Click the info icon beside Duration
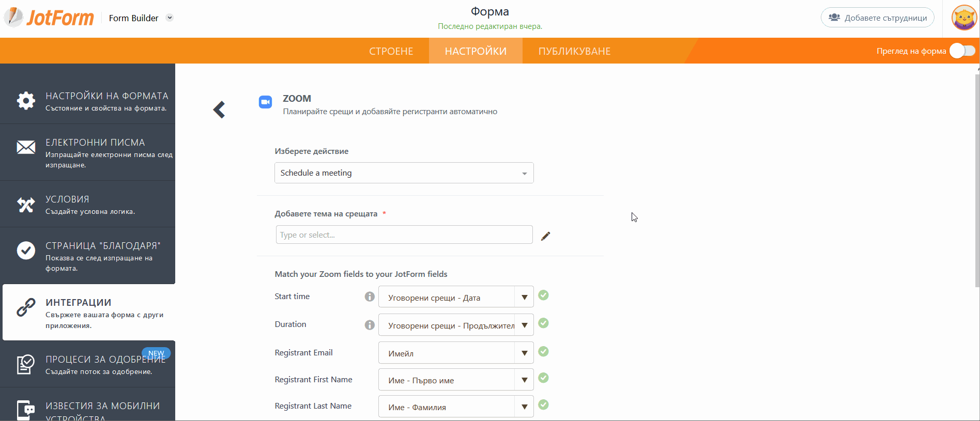The image size is (980, 421). 370,325
